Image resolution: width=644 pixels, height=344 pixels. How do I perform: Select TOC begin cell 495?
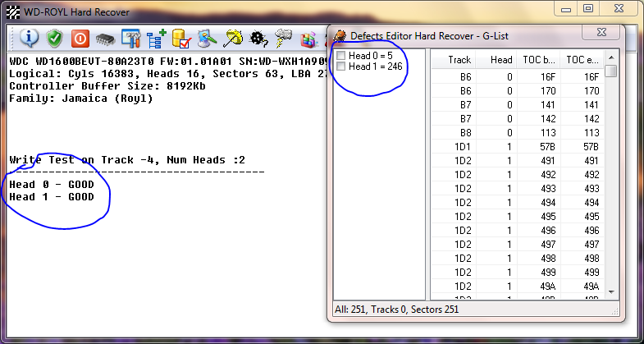coord(538,216)
